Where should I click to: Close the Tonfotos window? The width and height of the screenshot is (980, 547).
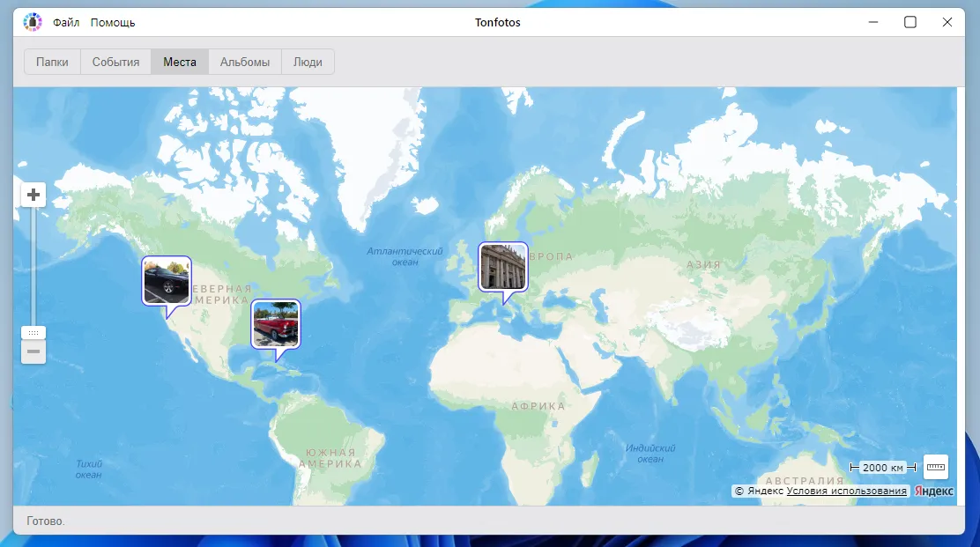(947, 22)
